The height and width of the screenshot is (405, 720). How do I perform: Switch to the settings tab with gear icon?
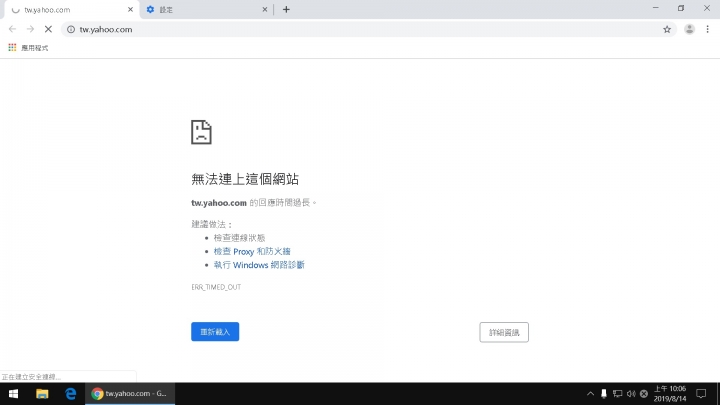coord(205,10)
